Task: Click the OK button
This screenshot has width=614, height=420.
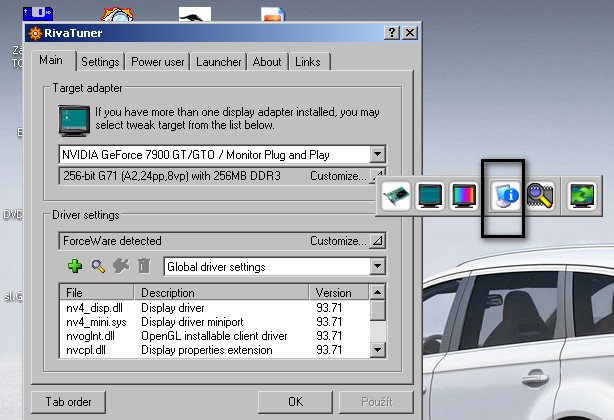Action: (296, 402)
